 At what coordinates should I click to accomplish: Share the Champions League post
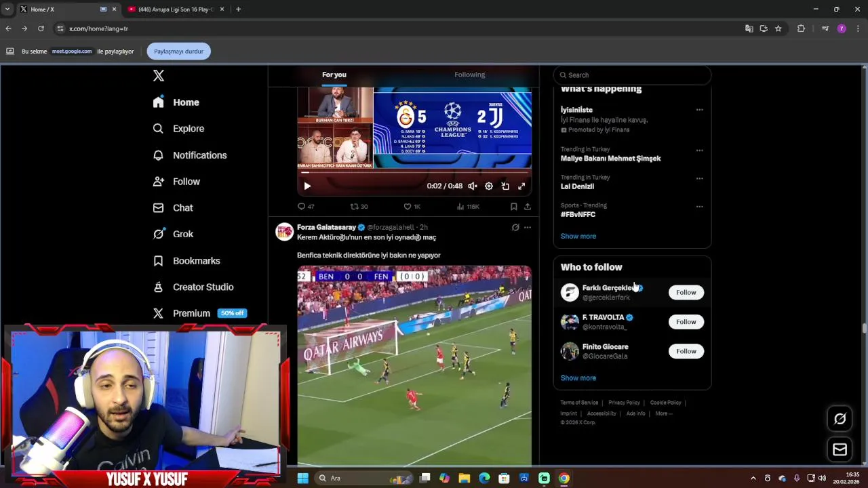(x=528, y=207)
